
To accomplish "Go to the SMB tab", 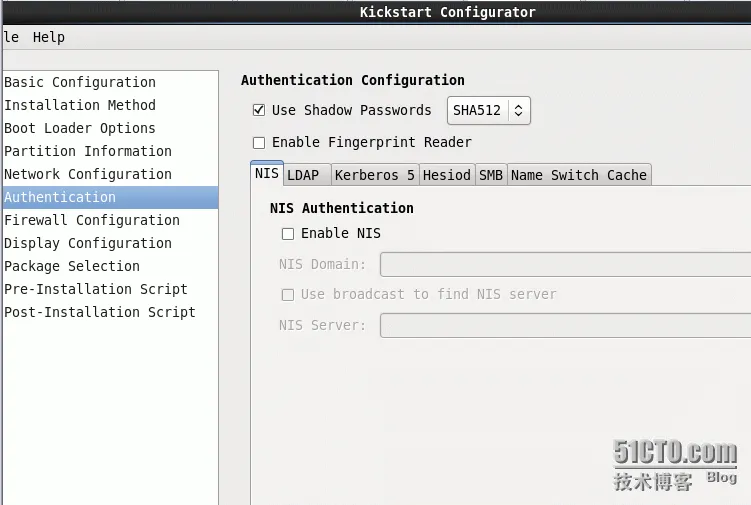I will point(490,175).
